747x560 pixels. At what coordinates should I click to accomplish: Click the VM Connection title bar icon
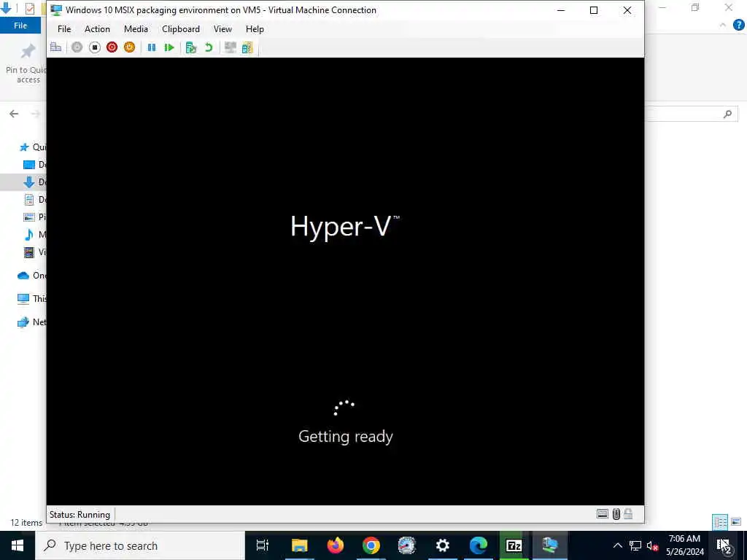[x=55, y=10]
